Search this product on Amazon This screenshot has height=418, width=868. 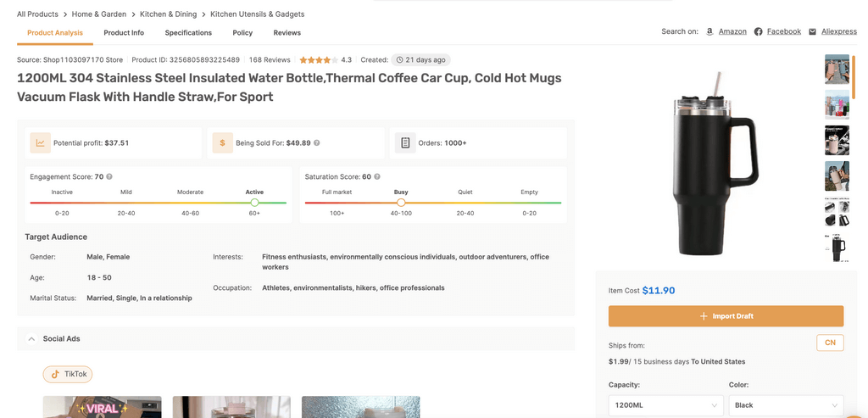pos(732,31)
